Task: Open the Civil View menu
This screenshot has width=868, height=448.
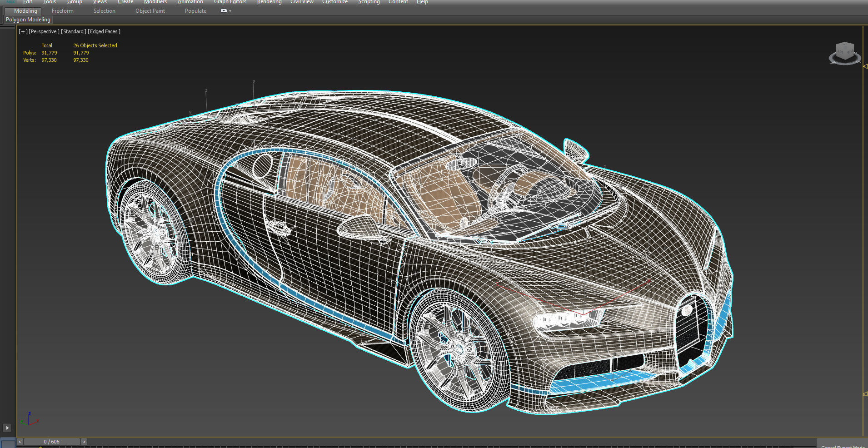Action: [x=302, y=2]
